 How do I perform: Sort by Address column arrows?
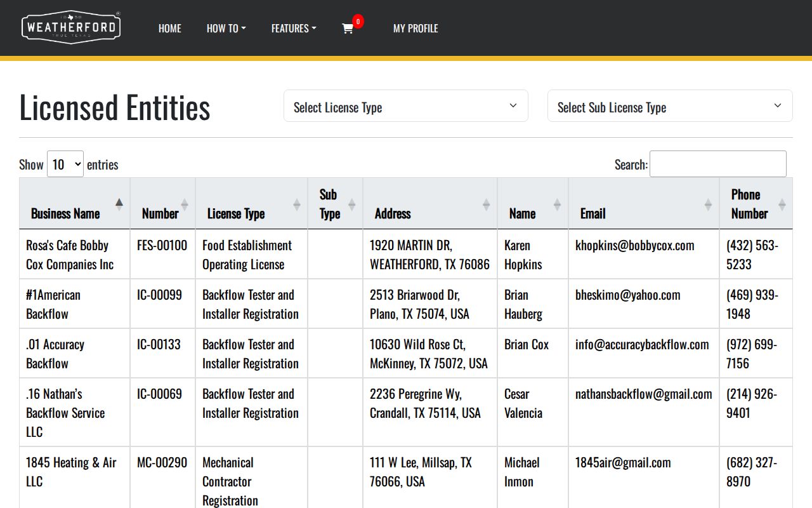point(486,204)
